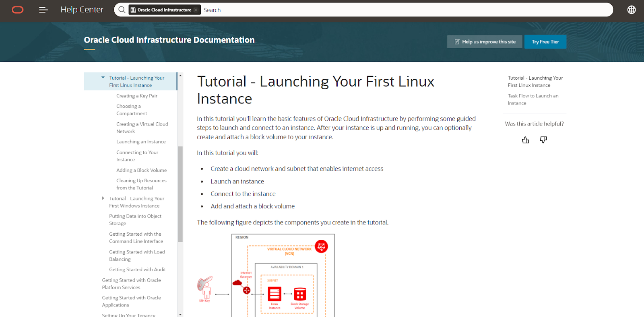Image resolution: width=644 pixels, height=317 pixels.
Task: Click the tutorial architecture diagram image
Action: point(266,275)
